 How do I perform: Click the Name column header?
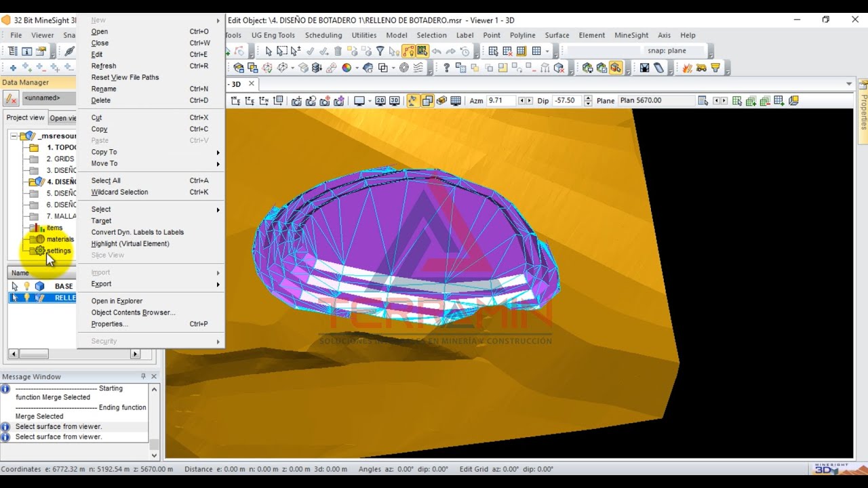[x=42, y=272]
